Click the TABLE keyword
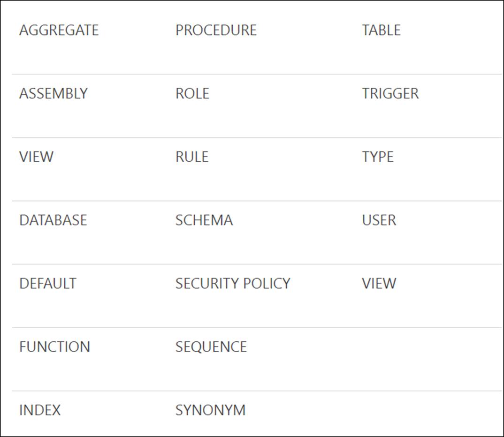This screenshot has width=504, height=437. tap(381, 30)
